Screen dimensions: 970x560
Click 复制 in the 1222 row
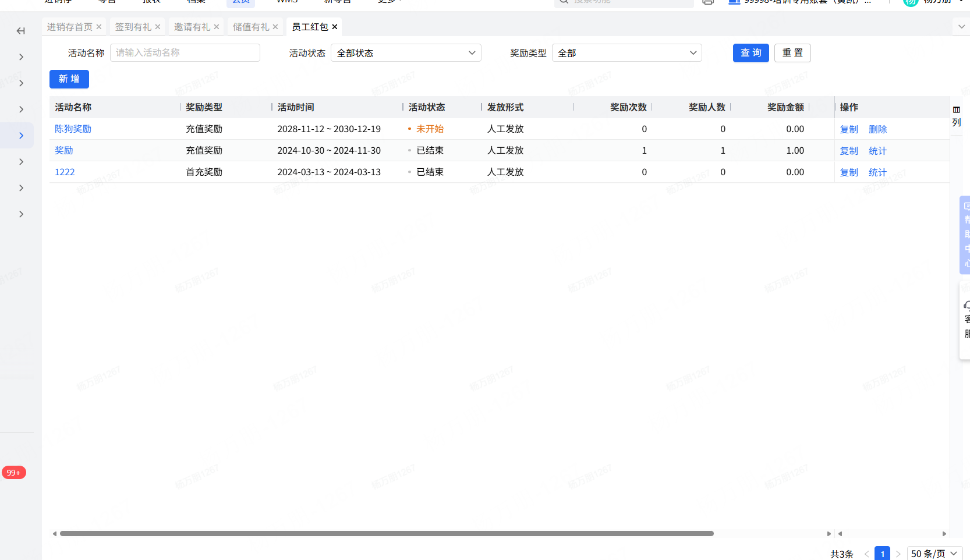pos(849,173)
